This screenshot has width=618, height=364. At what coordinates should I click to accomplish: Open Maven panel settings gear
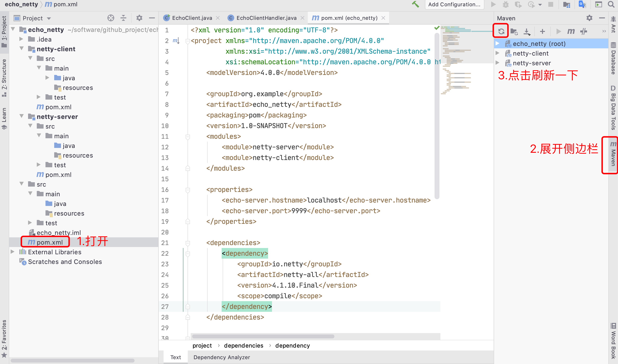589,18
